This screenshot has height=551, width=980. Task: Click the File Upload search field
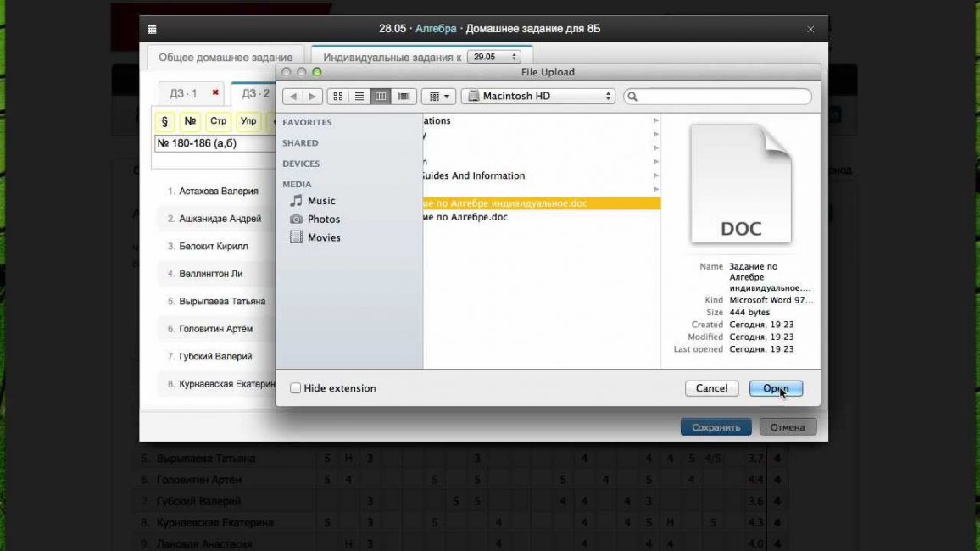point(717,96)
